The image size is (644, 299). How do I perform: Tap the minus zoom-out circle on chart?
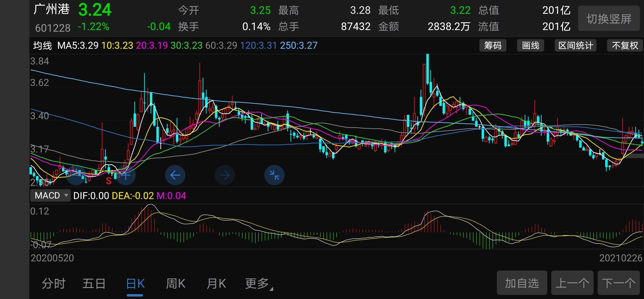76,175
